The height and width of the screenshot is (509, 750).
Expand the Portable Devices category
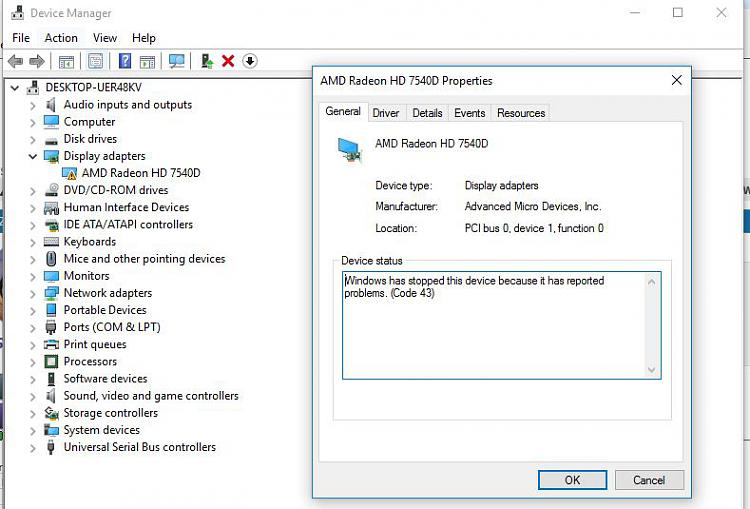click(33, 311)
